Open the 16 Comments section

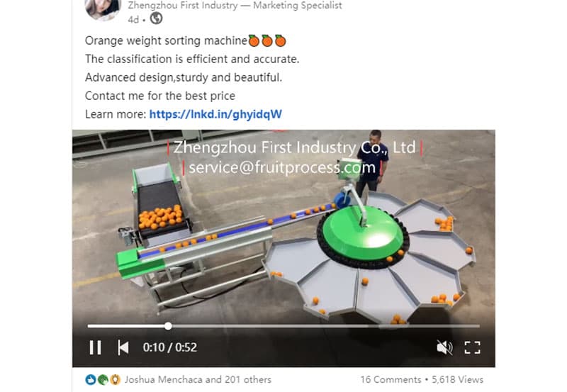(x=391, y=379)
